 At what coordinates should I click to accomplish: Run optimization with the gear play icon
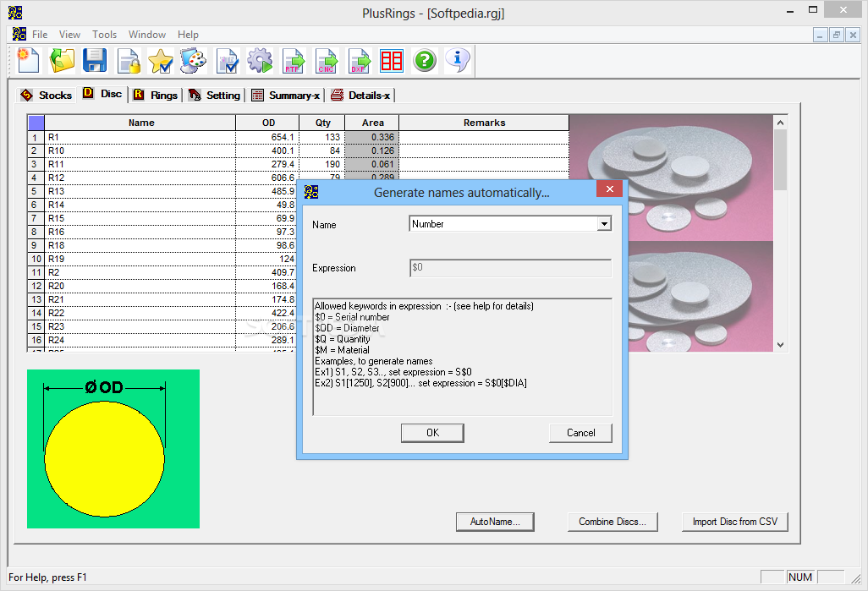[261, 60]
